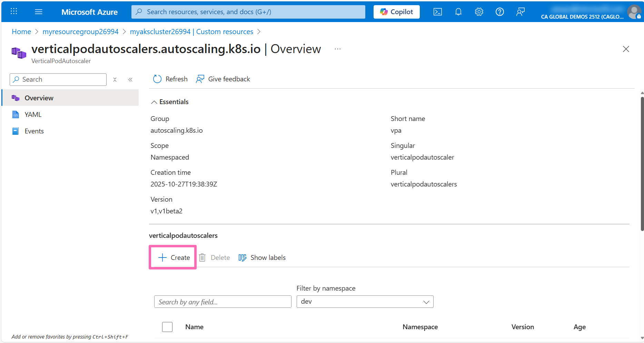Collapse the Essentials section
Image resolution: width=644 pixels, height=343 pixels.
(154, 102)
